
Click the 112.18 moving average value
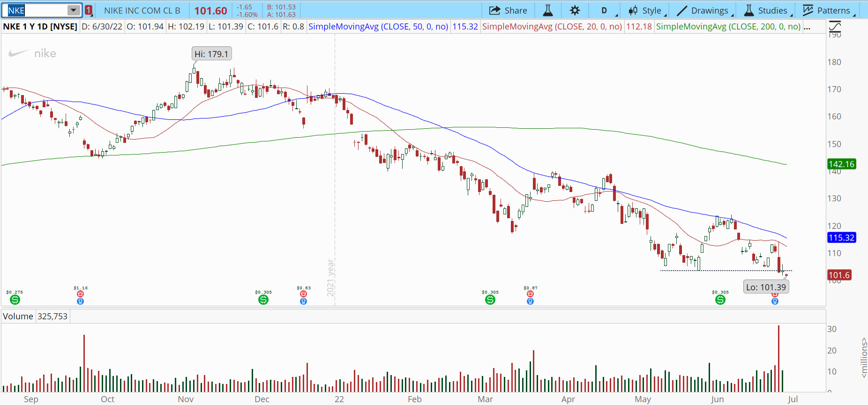click(639, 27)
